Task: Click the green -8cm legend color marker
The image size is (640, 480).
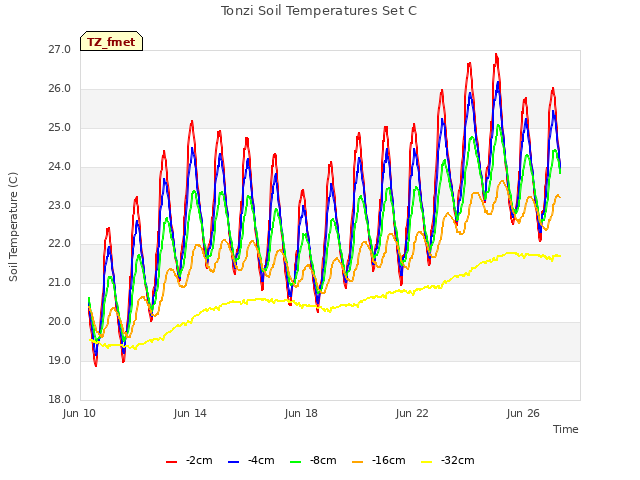Action: (x=296, y=462)
